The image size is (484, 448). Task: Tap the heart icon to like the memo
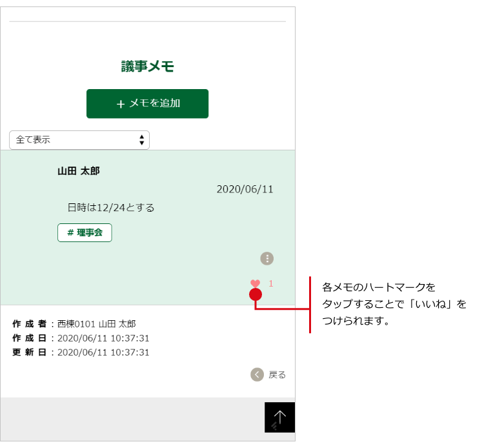(x=255, y=283)
